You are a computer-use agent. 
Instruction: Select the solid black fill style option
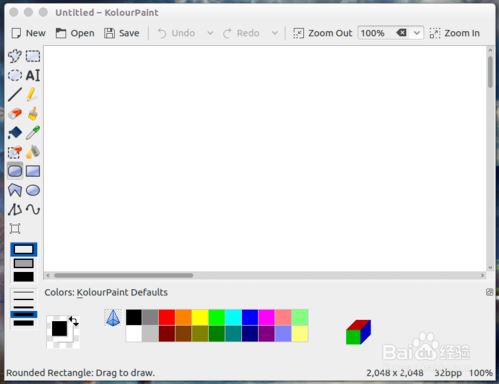click(x=23, y=277)
